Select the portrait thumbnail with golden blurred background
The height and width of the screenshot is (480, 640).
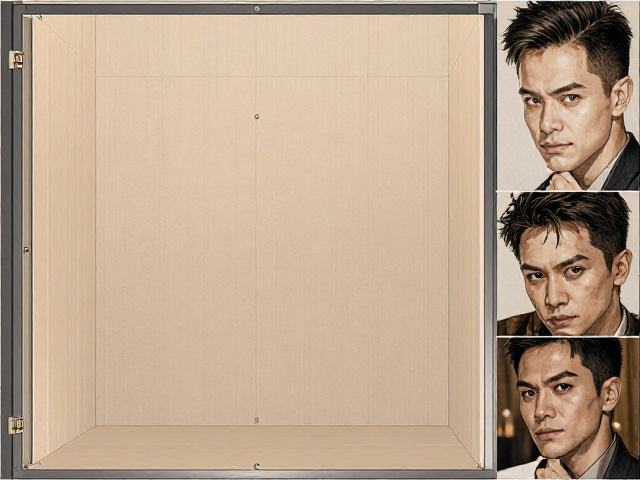568,408
